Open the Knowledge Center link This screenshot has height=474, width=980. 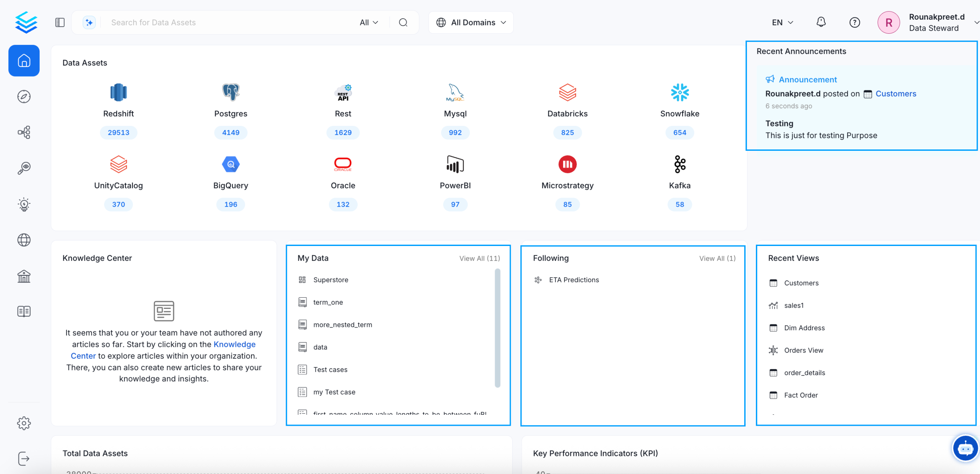pos(234,344)
